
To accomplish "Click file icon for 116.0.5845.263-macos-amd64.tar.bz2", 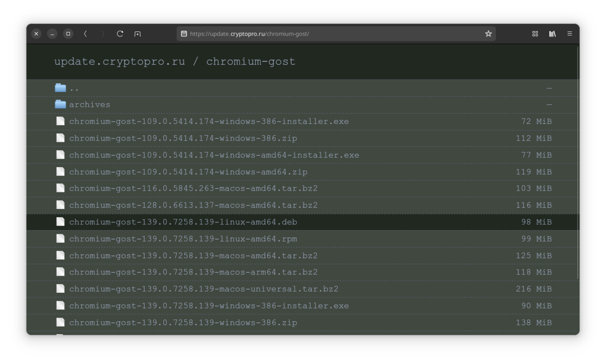I will (x=60, y=188).
